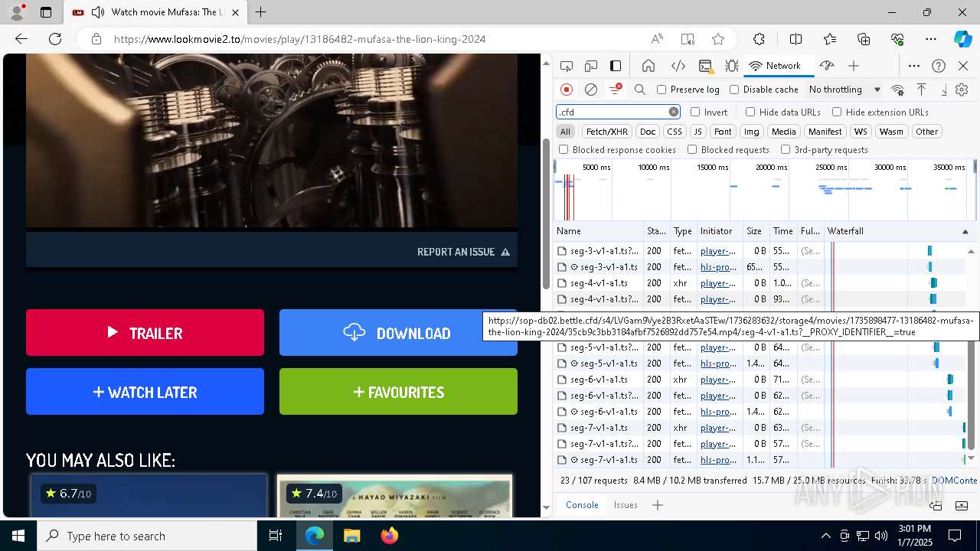The width and height of the screenshot is (980, 551).
Task: Open Edge Settings and more menu
Action: pos(930,39)
